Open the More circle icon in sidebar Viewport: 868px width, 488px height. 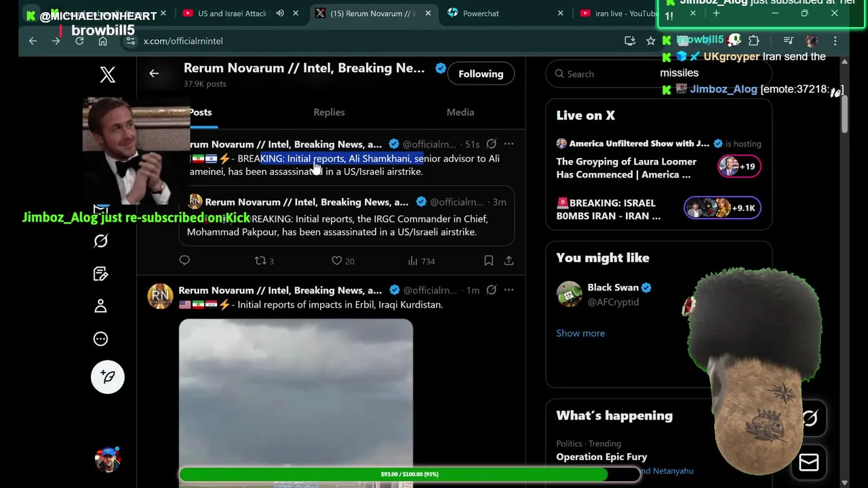click(100, 339)
